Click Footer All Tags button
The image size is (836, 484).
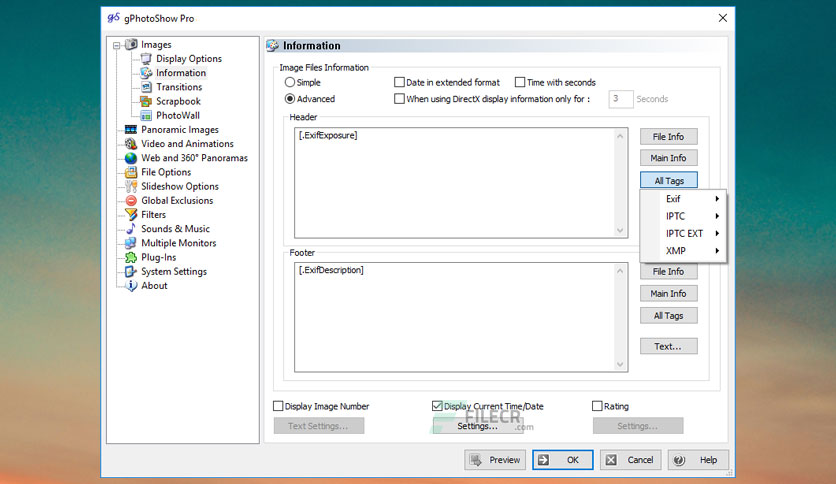pyautogui.click(x=669, y=316)
